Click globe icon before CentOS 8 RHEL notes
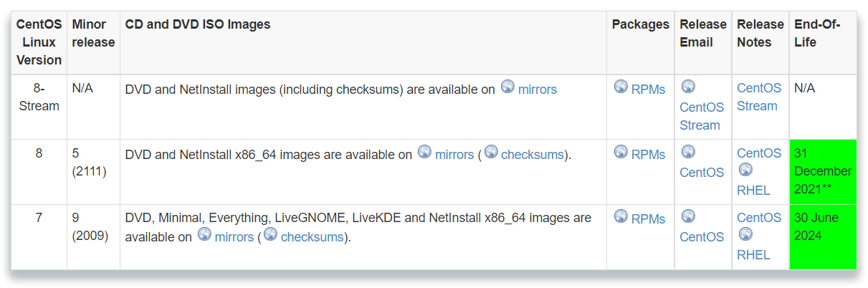 tap(745, 170)
